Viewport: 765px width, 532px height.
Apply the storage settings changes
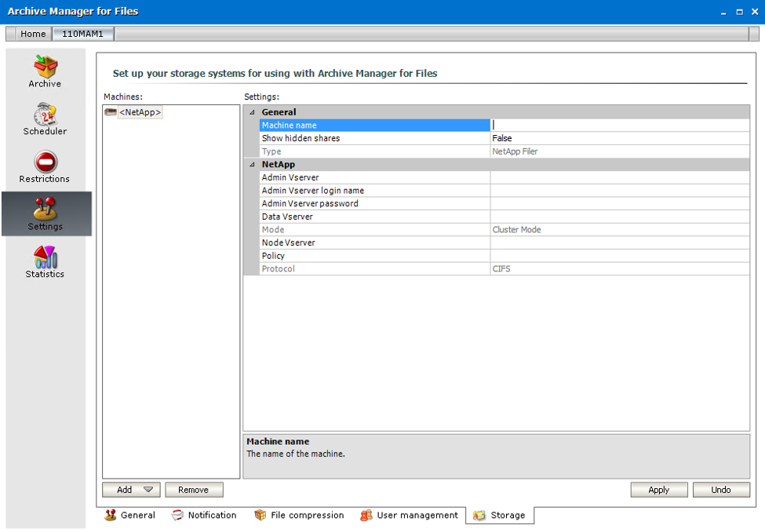658,490
